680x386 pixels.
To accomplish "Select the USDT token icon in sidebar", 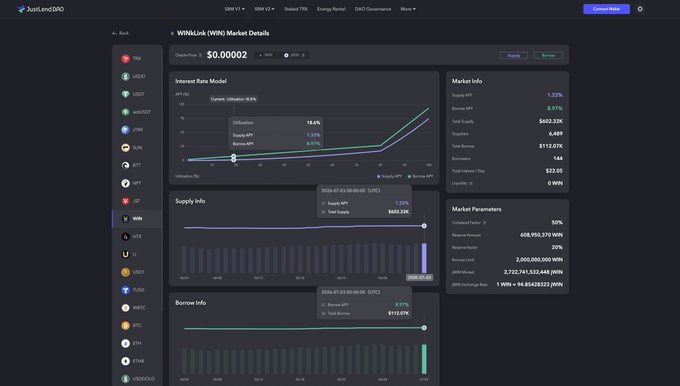I will tap(125, 94).
